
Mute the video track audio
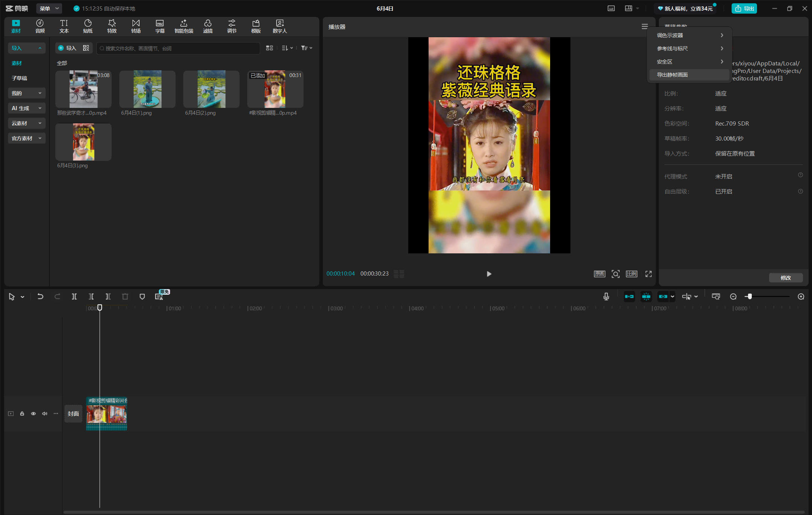tap(45, 414)
